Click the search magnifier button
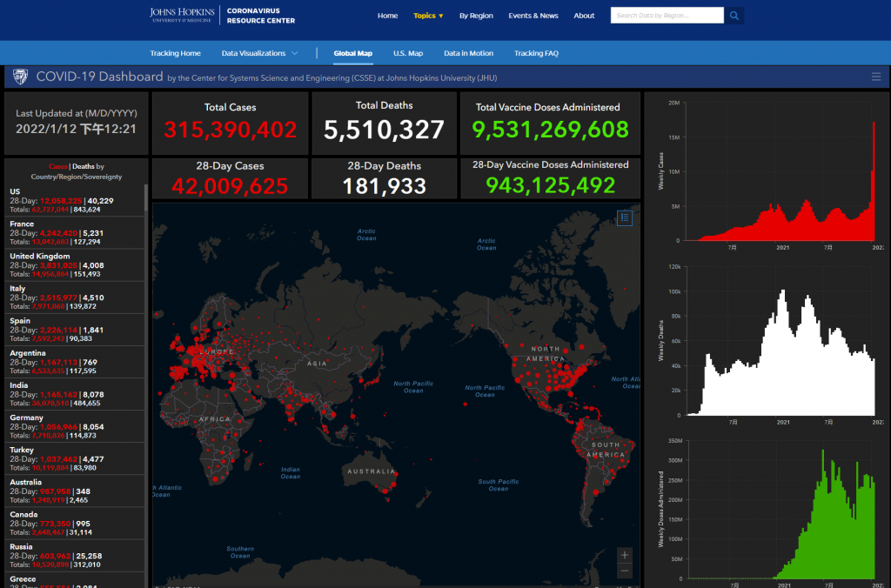891x588 pixels. (x=735, y=16)
